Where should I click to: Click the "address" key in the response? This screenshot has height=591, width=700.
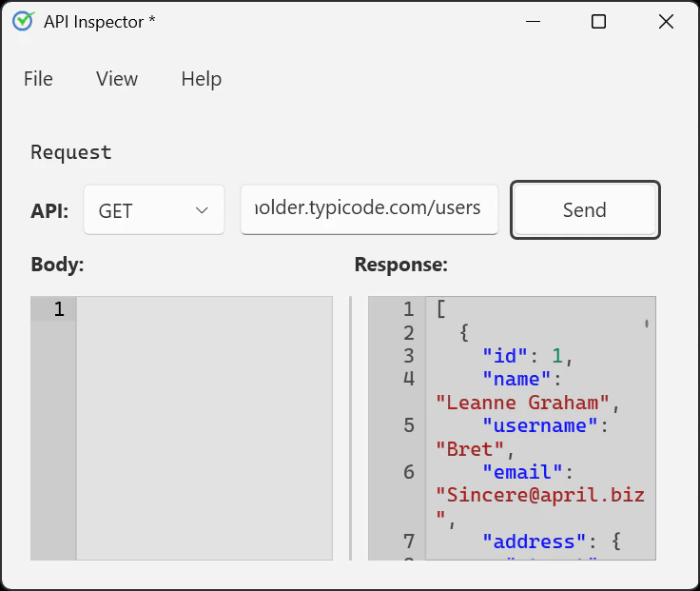point(534,542)
